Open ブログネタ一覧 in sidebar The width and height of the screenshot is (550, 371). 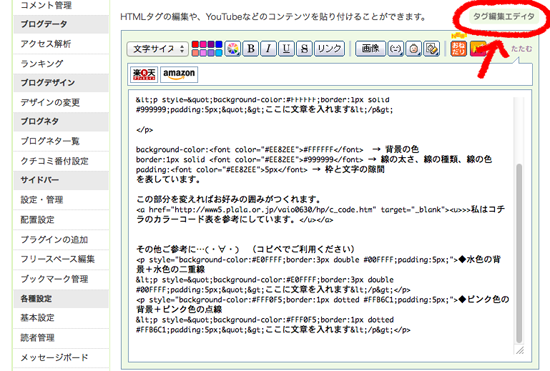(61, 141)
